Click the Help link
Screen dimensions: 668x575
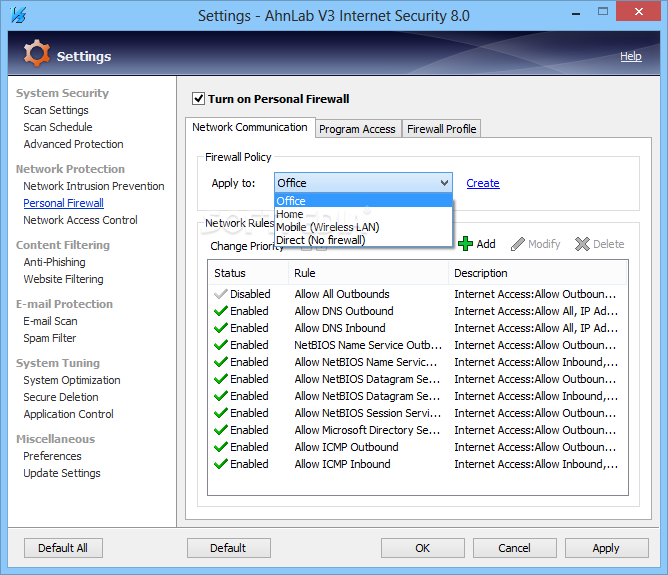[x=630, y=56]
